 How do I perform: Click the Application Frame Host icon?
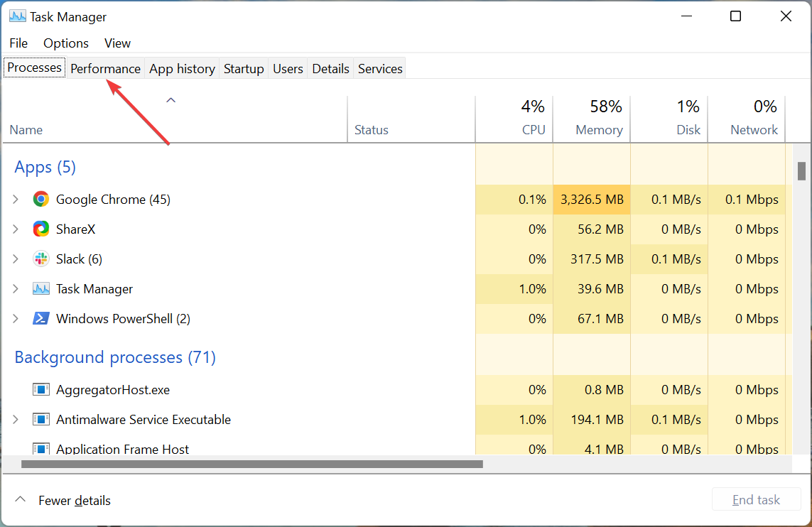click(41, 449)
